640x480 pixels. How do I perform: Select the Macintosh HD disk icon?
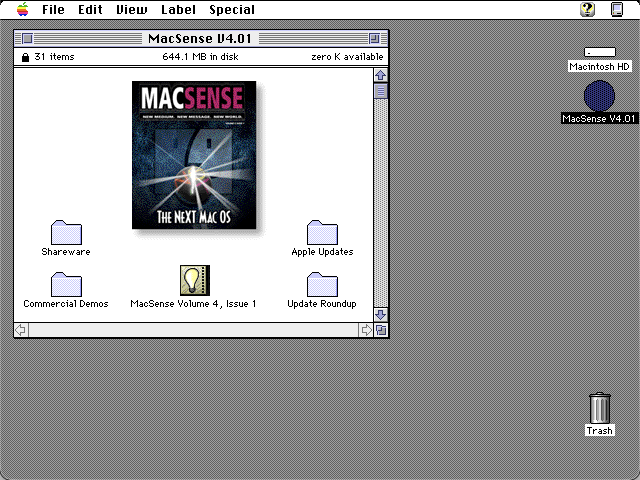(600, 52)
